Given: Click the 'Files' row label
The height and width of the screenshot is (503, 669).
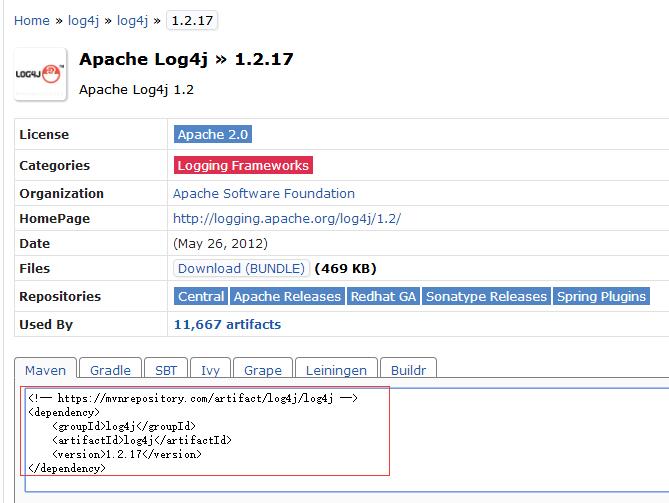Looking at the screenshot, I should [x=35, y=268].
